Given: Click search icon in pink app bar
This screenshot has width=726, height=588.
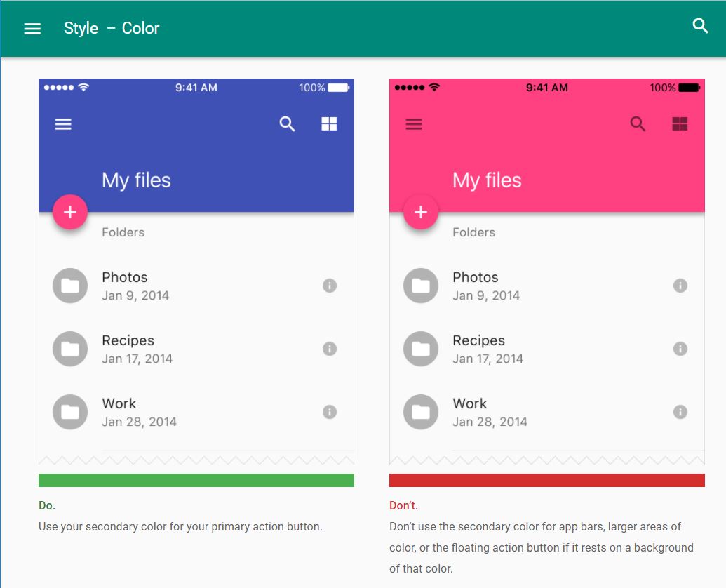Looking at the screenshot, I should (x=638, y=123).
